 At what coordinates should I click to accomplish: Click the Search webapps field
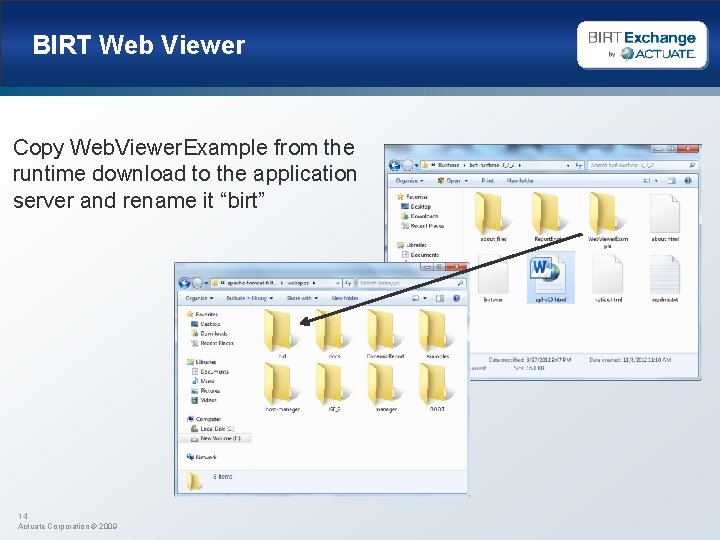pos(411,283)
